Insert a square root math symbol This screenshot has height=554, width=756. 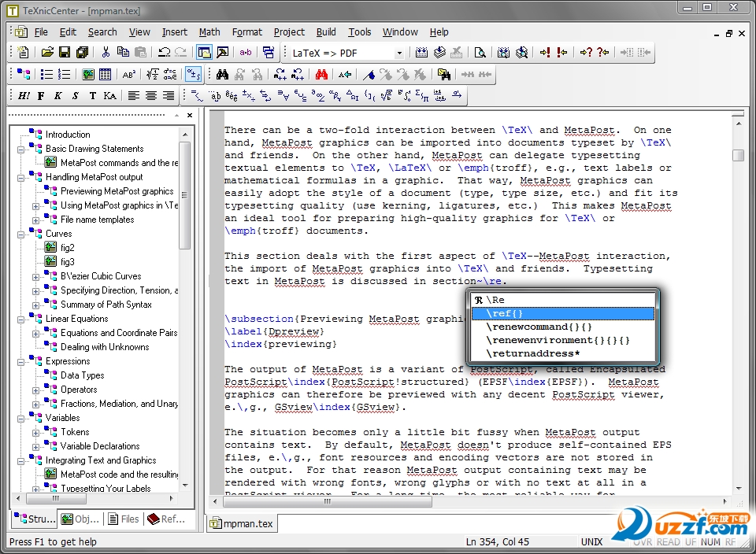[x=152, y=75]
